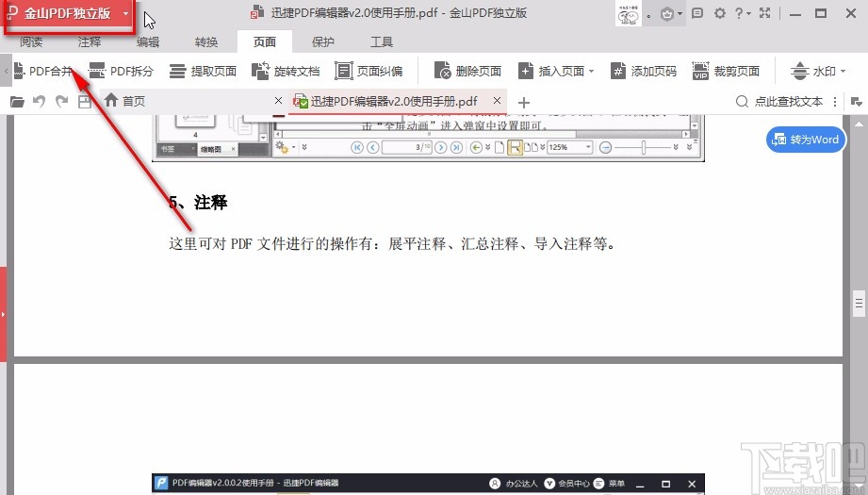Image resolution: width=868 pixels, height=495 pixels.
Task: Click the save disk icon
Action: pyautogui.click(x=84, y=101)
